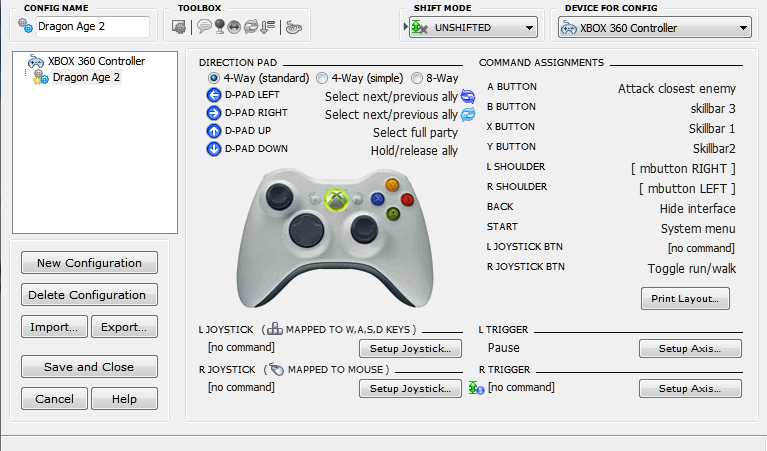The image size is (767, 451).
Task: Click the left thumbstick on the controller image
Action: tap(279, 197)
